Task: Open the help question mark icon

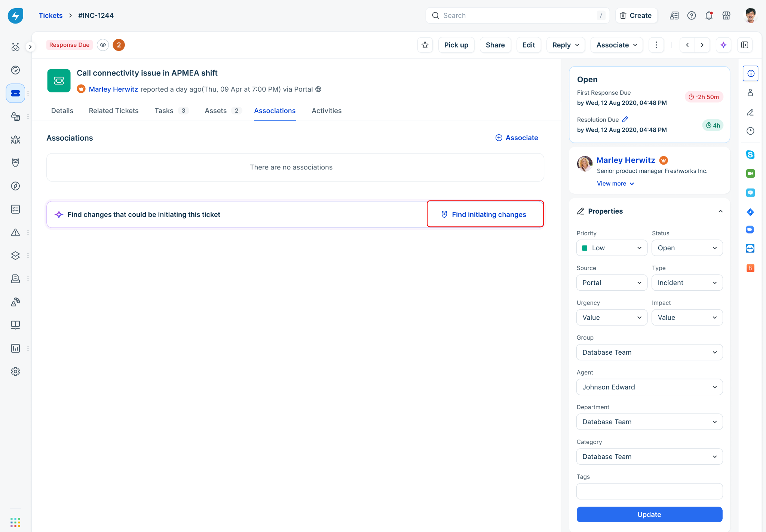Action: click(x=692, y=15)
